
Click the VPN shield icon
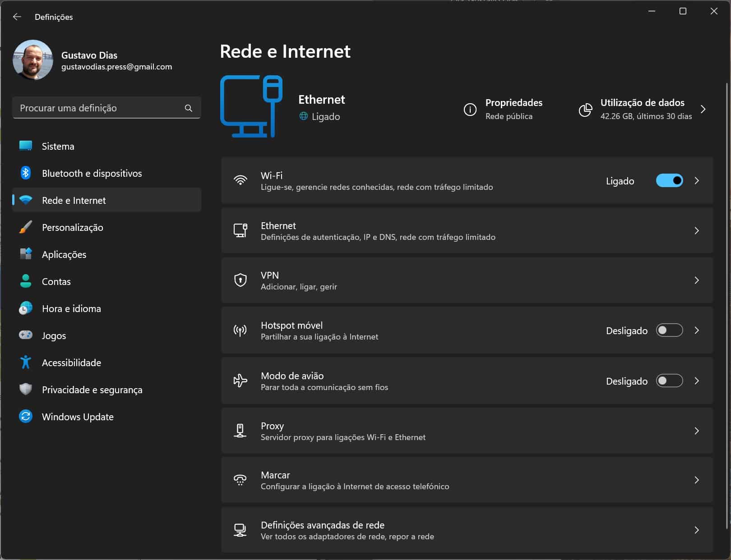coord(240,280)
